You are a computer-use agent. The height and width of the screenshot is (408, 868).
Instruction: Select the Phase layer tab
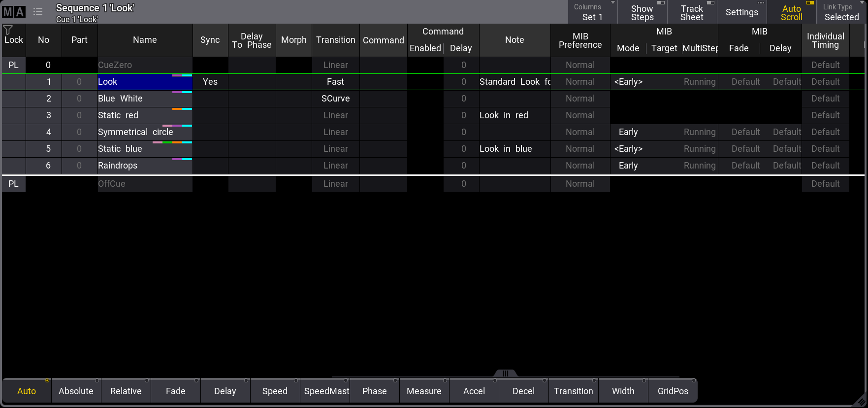374,391
